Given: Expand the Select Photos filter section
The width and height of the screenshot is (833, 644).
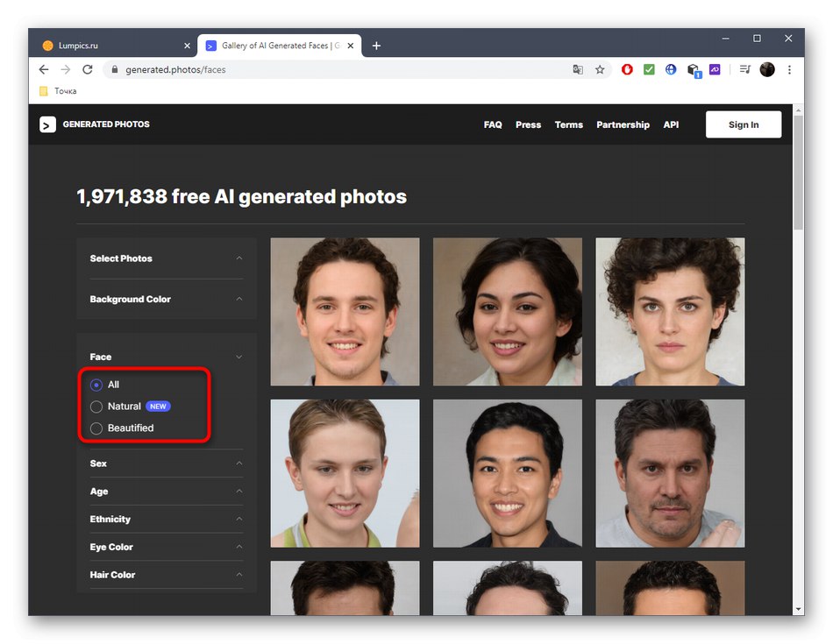Looking at the screenshot, I should (x=167, y=258).
